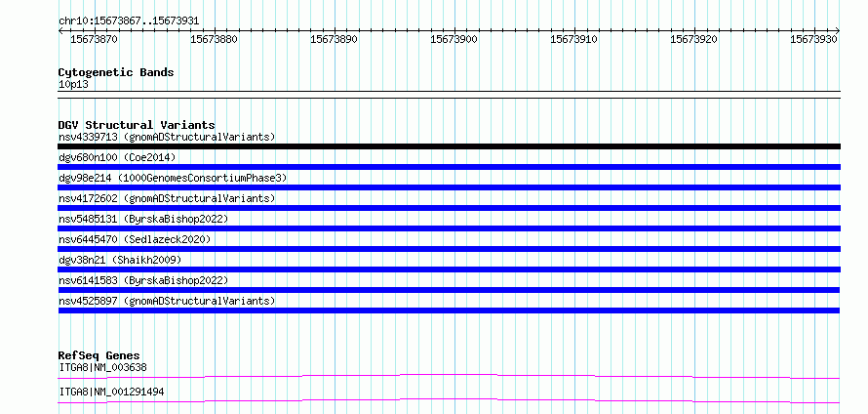Click the blue bar under nsv4525897
This screenshot has width=868, height=414.
(450, 310)
